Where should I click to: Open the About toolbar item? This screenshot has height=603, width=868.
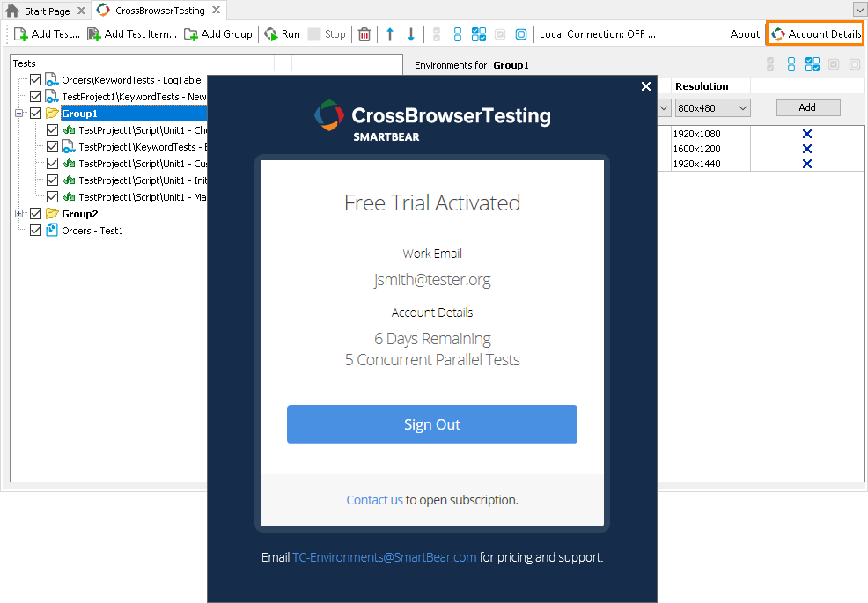click(745, 34)
